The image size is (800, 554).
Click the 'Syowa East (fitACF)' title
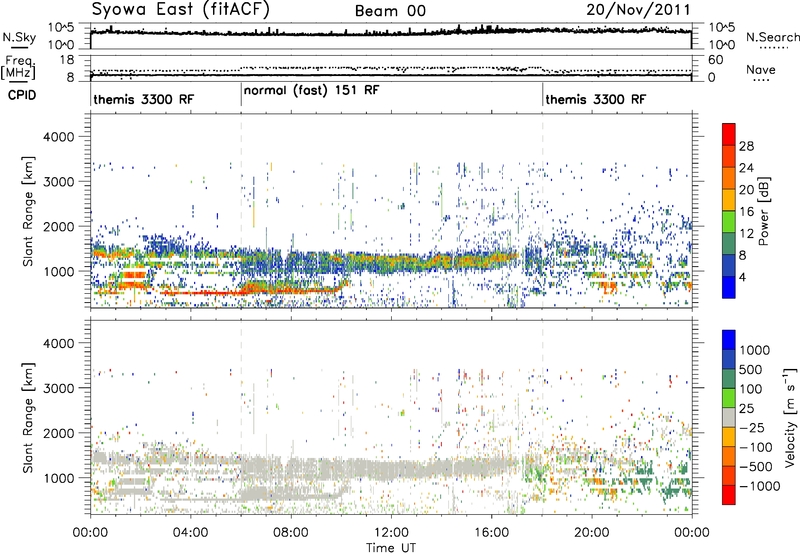pos(180,10)
